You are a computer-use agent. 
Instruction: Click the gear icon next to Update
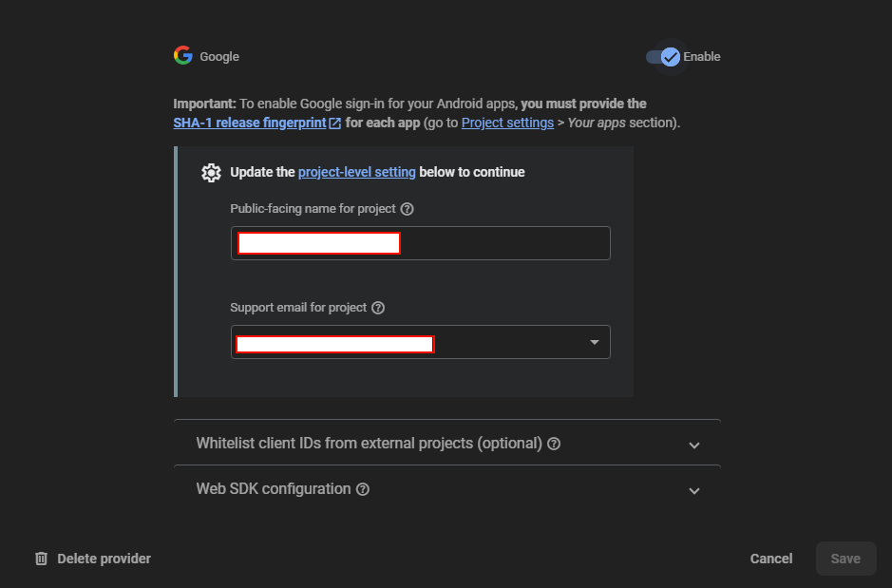click(212, 172)
